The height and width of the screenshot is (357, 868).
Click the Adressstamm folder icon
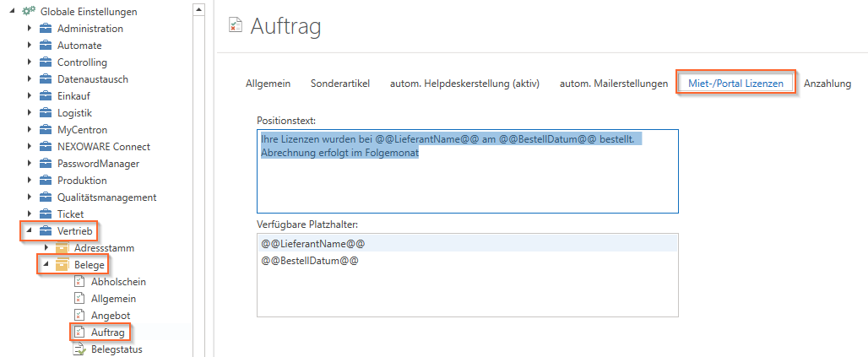62,248
